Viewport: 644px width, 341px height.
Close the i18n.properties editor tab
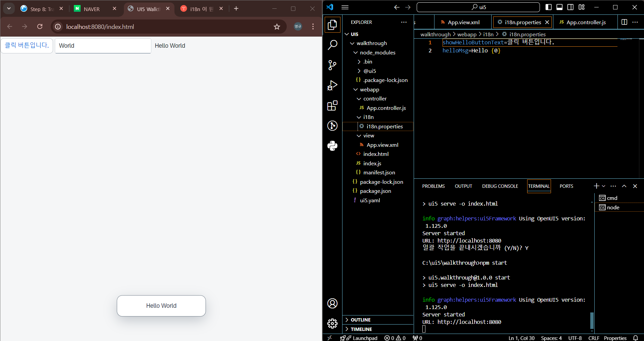click(547, 22)
